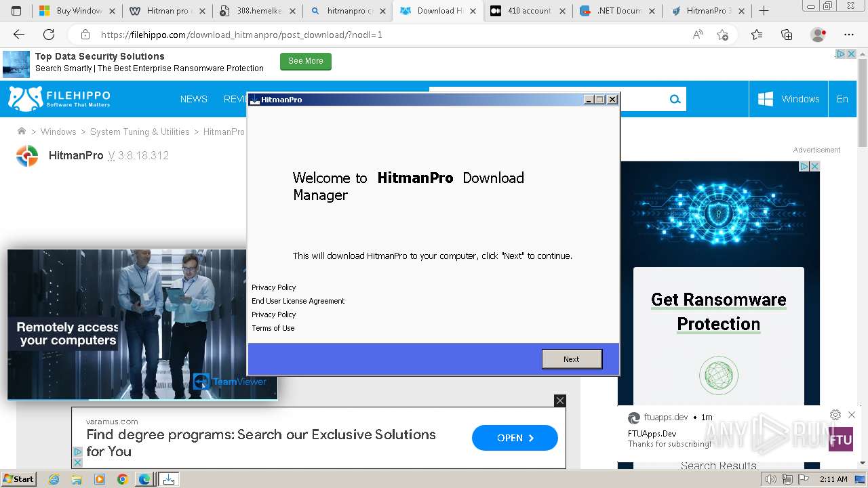Click Next in HitmanPro Download Manager
868x488 pixels.
(x=572, y=359)
